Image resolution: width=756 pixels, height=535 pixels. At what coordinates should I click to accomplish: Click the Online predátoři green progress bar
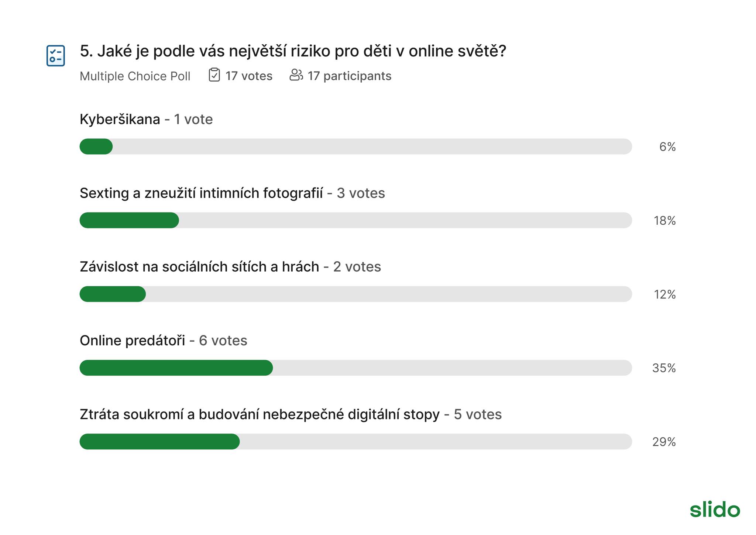pyautogui.click(x=176, y=368)
